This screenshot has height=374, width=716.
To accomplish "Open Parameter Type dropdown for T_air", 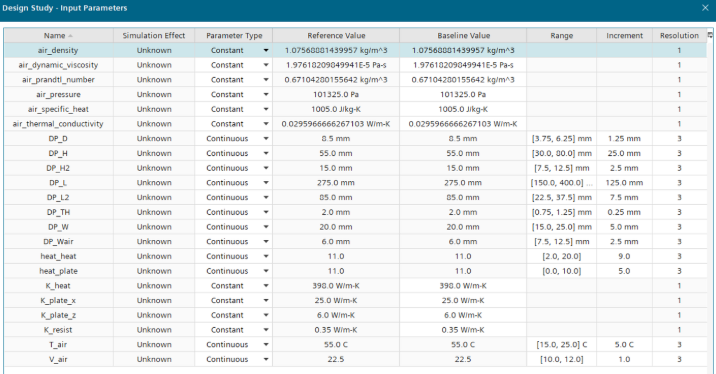I will coord(266,344).
